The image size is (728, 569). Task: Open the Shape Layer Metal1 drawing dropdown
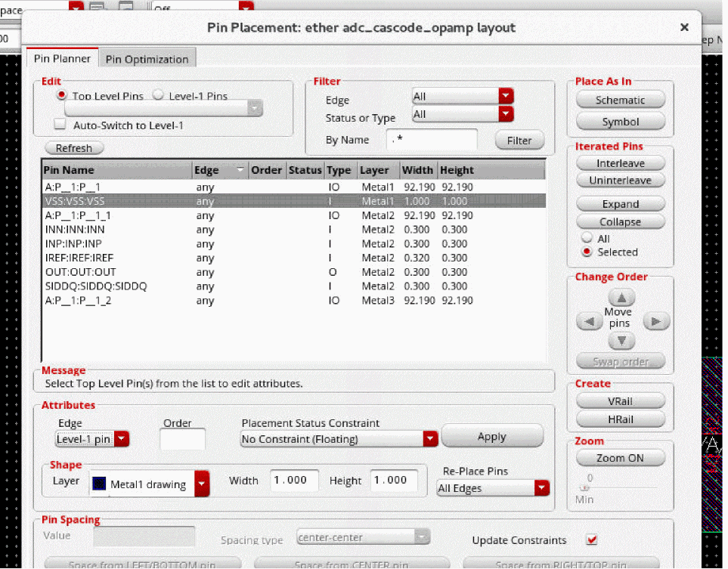click(202, 484)
